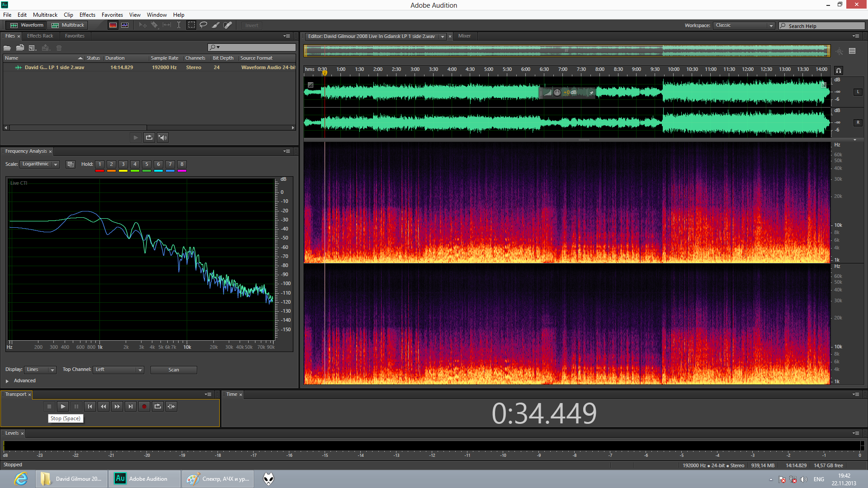Open Frequency Analysis panel options menu

tap(287, 151)
